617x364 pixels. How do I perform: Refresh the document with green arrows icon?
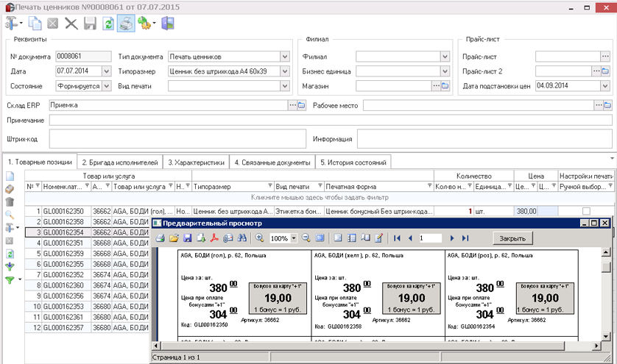(108, 24)
